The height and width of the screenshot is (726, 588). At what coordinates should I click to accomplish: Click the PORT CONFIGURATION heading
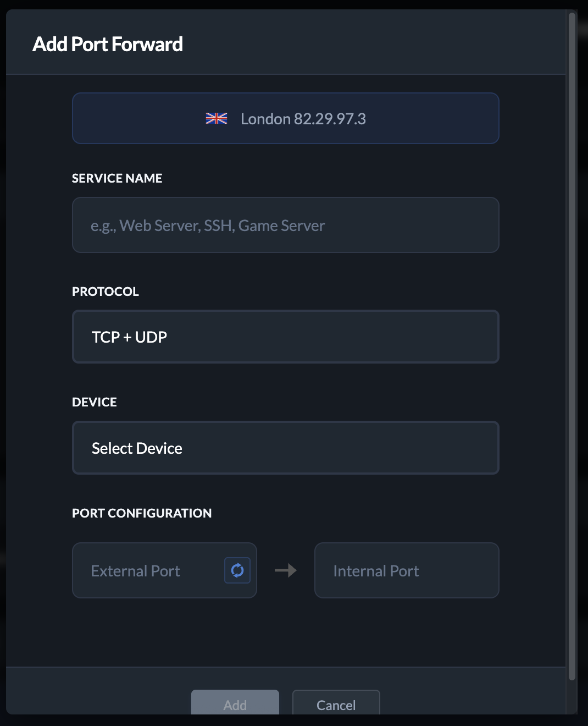point(142,513)
